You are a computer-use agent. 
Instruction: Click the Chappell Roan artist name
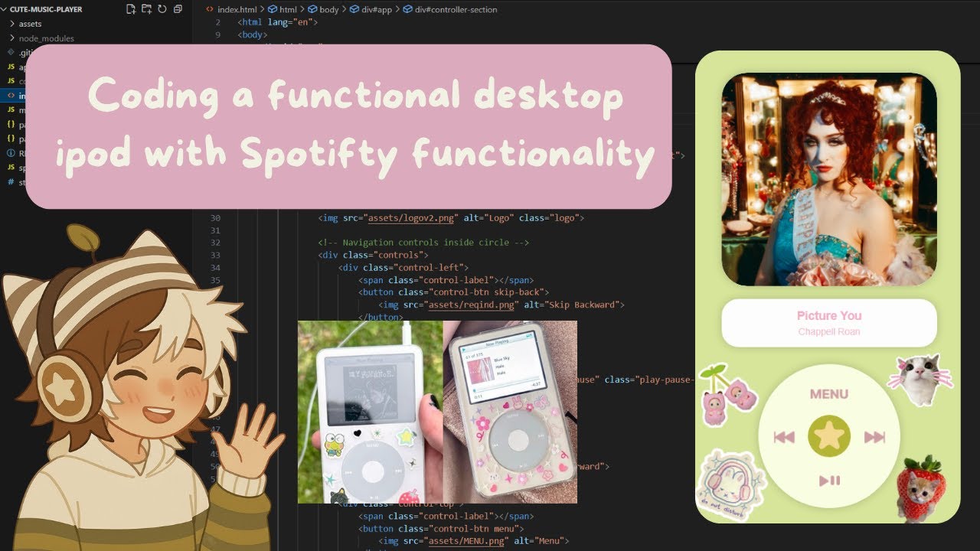(x=829, y=332)
